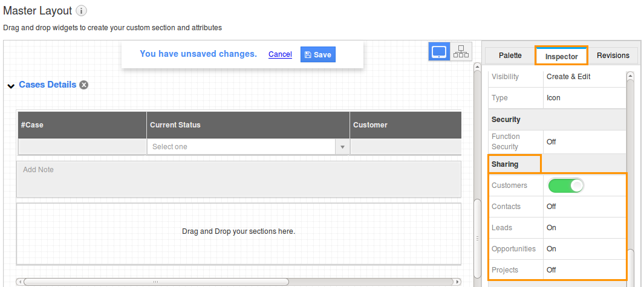644x287 pixels.
Task: Save the unsaved layout changes
Action: tap(318, 54)
